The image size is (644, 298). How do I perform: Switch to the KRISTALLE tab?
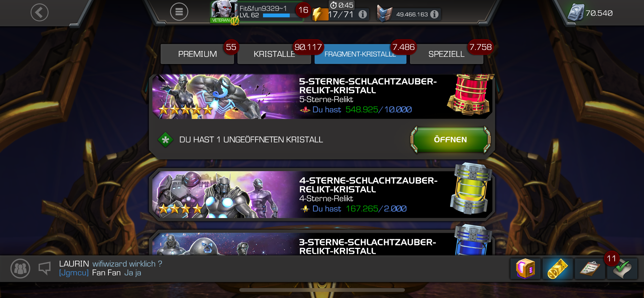point(274,54)
